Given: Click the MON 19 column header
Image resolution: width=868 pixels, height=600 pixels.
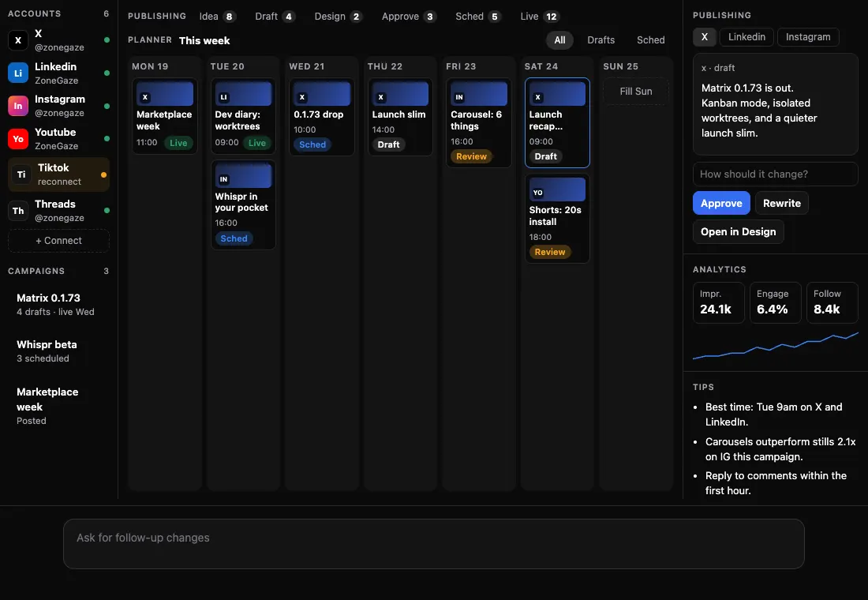Looking at the screenshot, I should click(150, 66).
